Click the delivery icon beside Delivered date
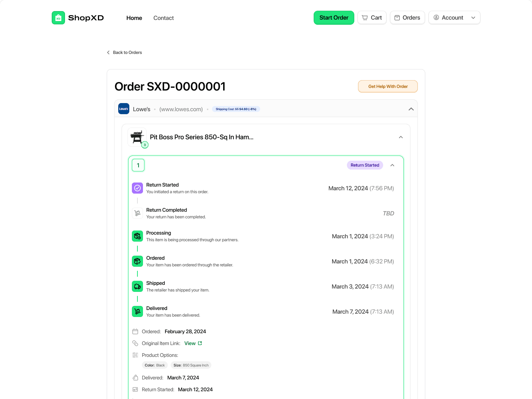 tap(135, 378)
